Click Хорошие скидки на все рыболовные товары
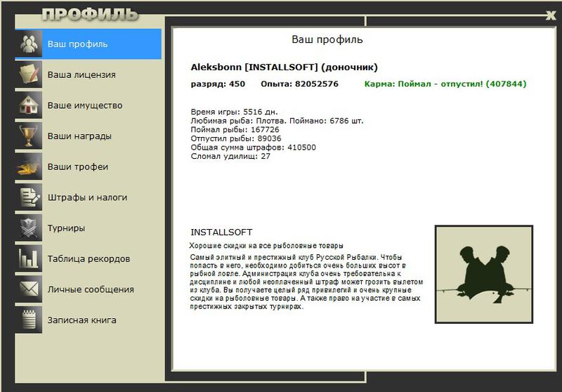Screen dimensions: 562x392 (266, 246)
